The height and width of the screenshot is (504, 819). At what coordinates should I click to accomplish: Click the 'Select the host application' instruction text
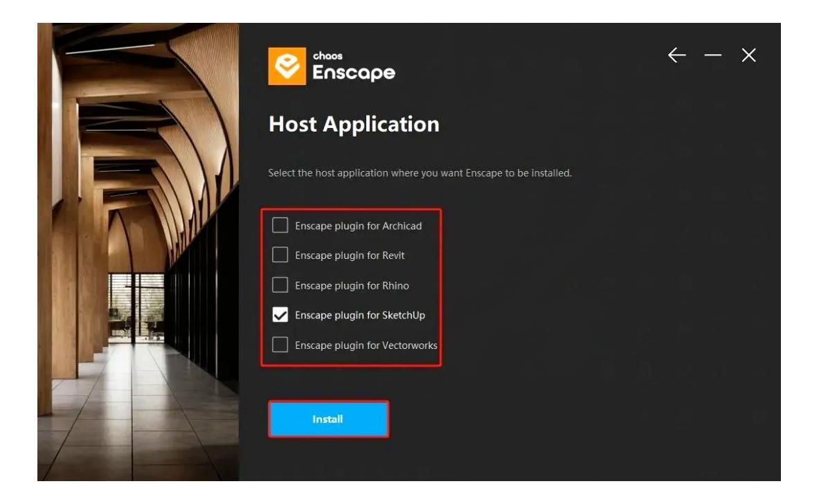[x=420, y=173]
